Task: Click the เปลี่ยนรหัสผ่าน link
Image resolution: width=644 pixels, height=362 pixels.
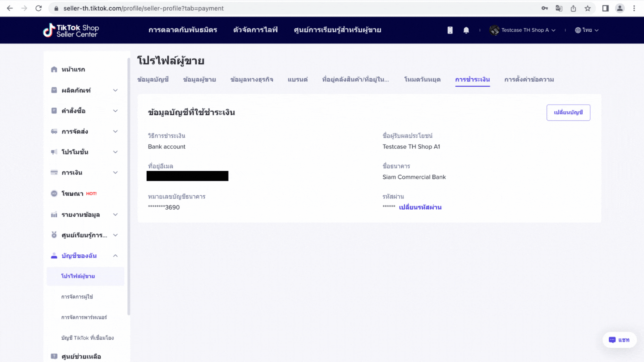Action: pos(420,207)
